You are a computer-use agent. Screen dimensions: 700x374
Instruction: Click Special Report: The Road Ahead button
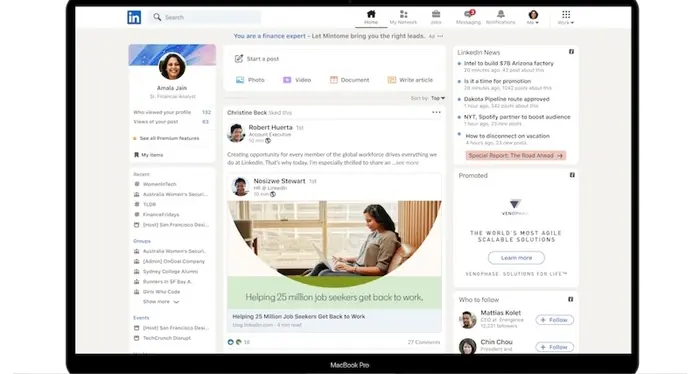516,156
